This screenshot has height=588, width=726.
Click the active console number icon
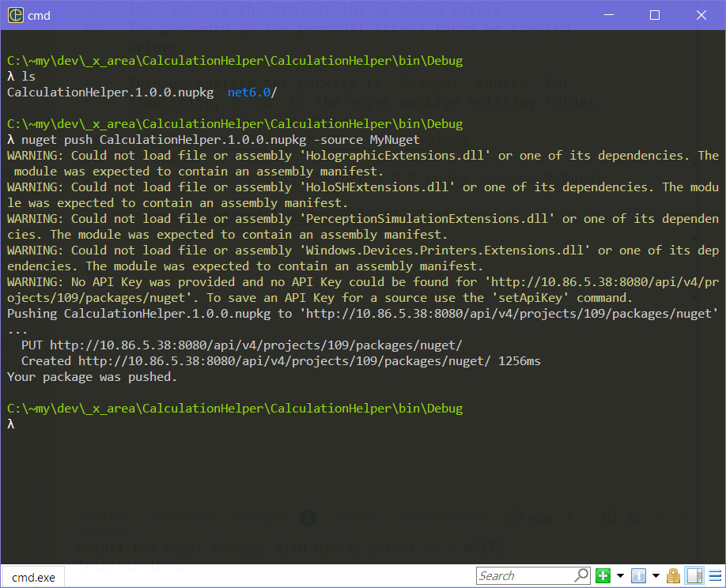pyautogui.click(x=639, y=576)
